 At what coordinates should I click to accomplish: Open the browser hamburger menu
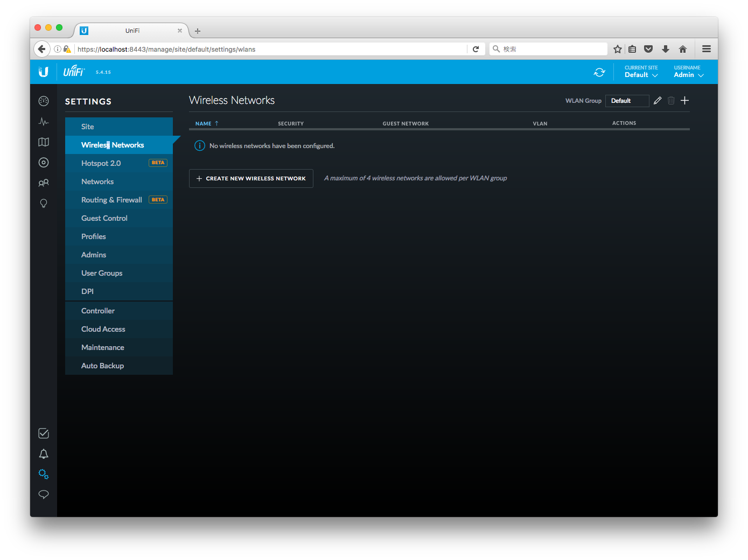pyautogui.click(x=707, y=49)
